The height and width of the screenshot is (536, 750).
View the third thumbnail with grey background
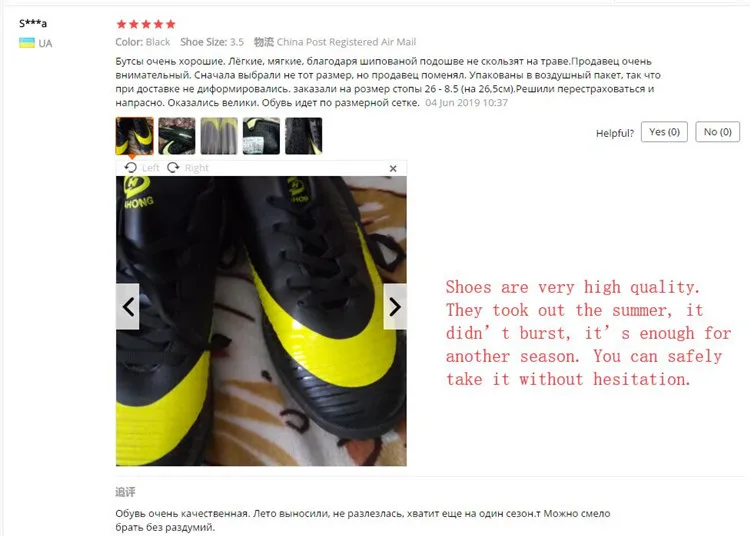(x=219, y=136)
